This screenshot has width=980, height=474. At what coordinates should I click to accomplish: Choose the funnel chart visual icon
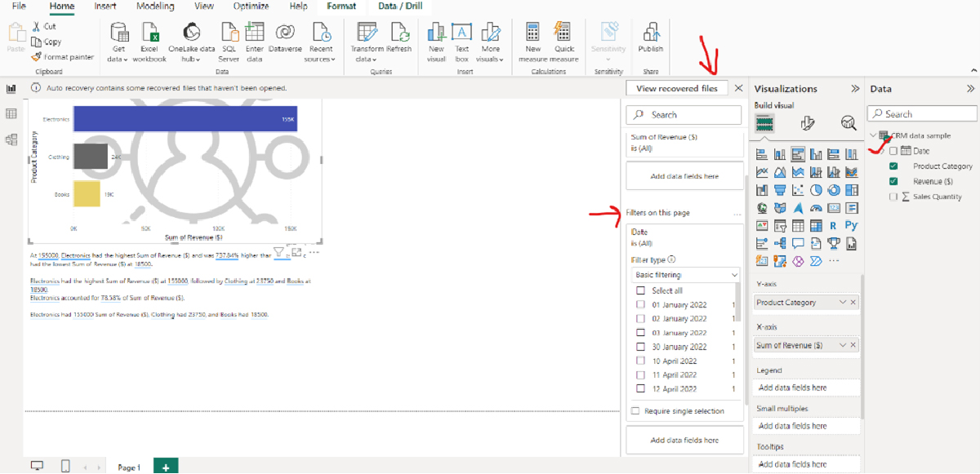(x=780, y=189)
